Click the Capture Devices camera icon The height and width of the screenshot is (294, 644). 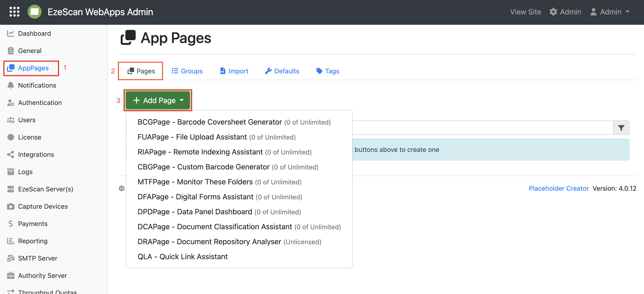[11, 206]
